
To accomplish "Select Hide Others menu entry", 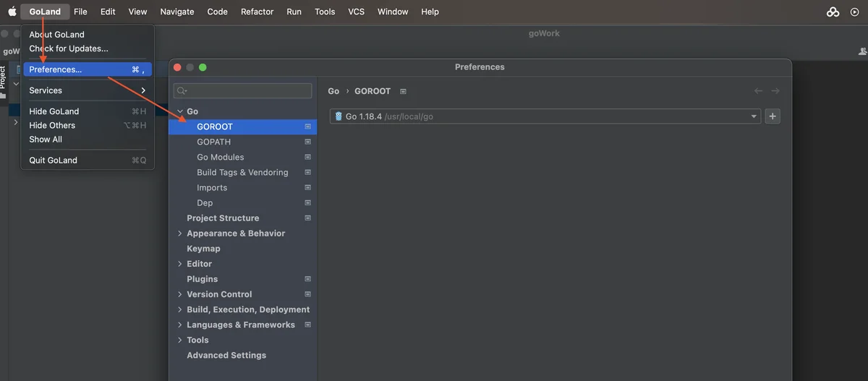I will (x=88, y=125).
